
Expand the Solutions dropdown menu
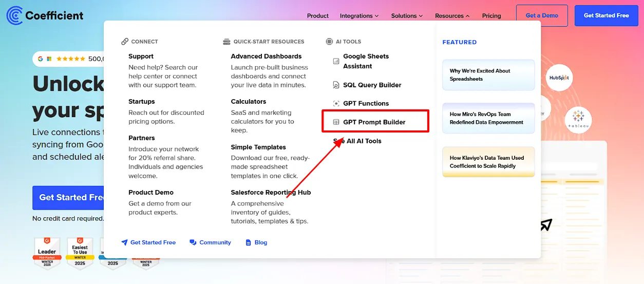(x=407, y=16)
